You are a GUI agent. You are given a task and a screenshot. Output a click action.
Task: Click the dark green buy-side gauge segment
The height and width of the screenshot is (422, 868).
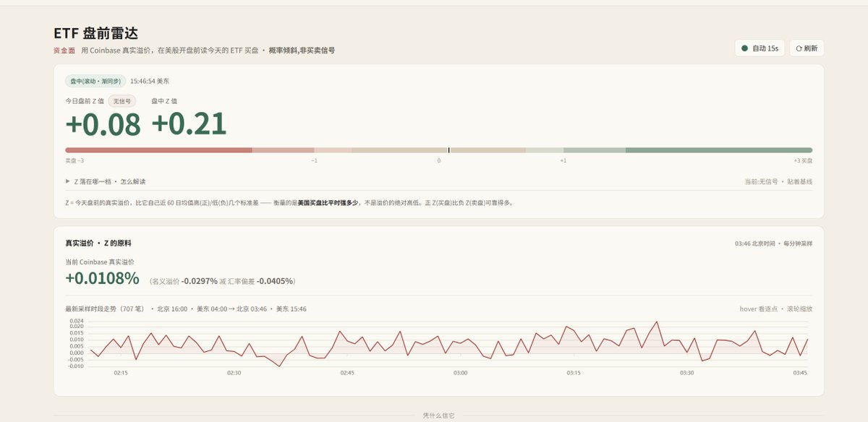[x=719, y=150]
